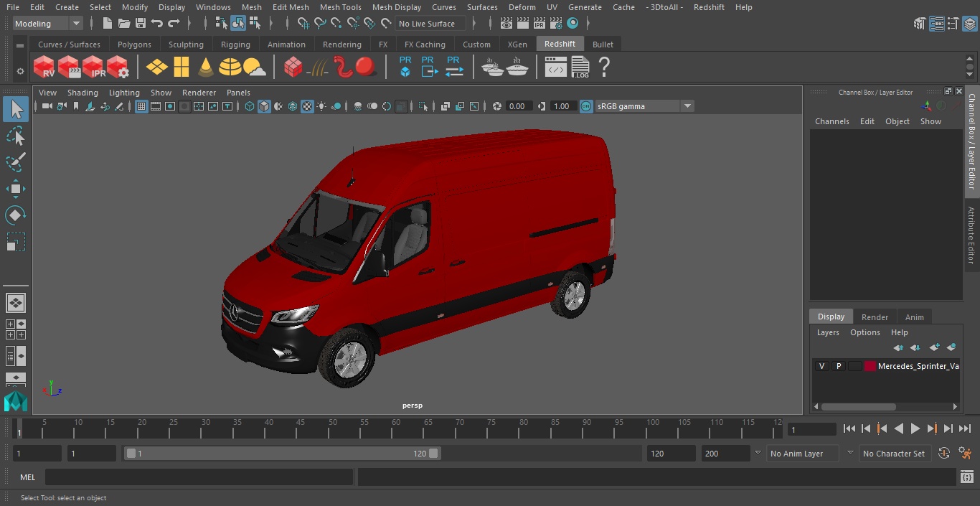Activate the Paint selection tool
The width and height of the screenshot is (980, 506).
(x=15, y=162)
